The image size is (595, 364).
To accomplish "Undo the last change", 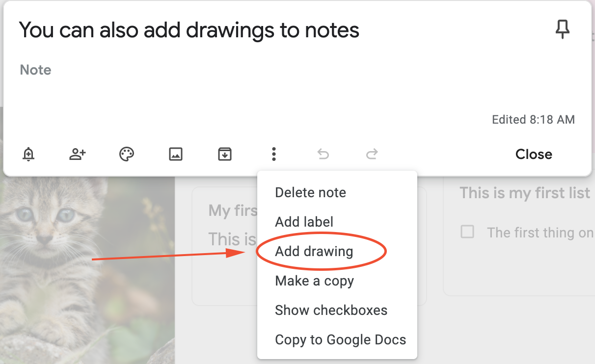I will tap(323, 154).
